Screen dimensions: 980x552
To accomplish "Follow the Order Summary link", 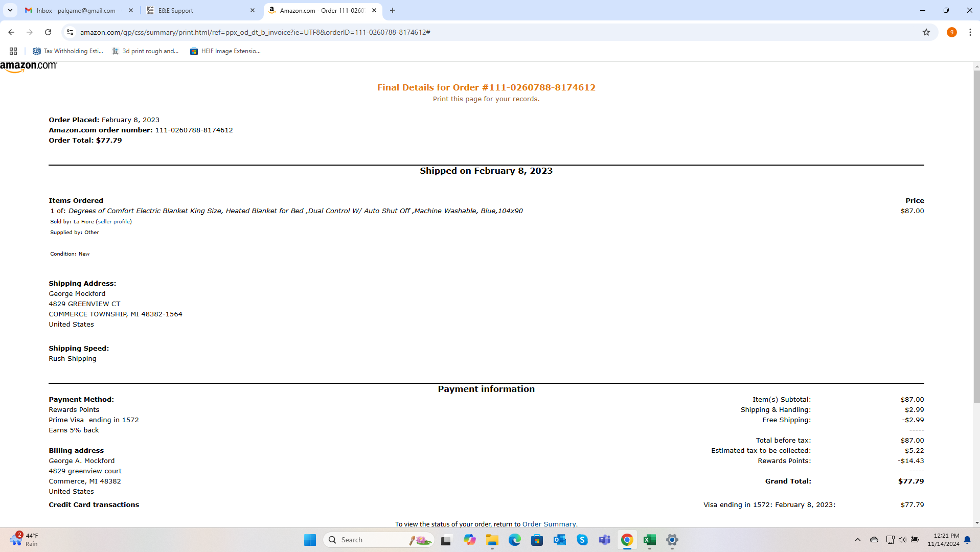I will pos(549,524).
